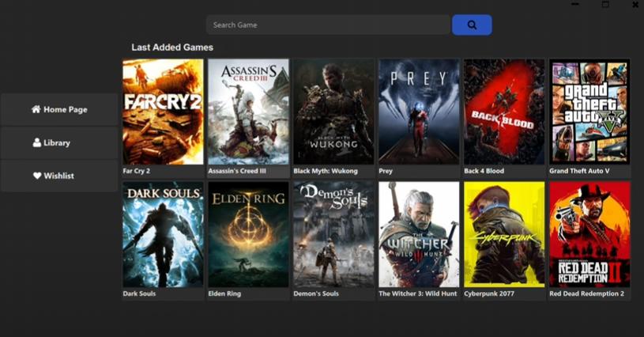Open the Home Page menu item
The width and height of the screenshot is (644, 337).
[x=59, y=109]
